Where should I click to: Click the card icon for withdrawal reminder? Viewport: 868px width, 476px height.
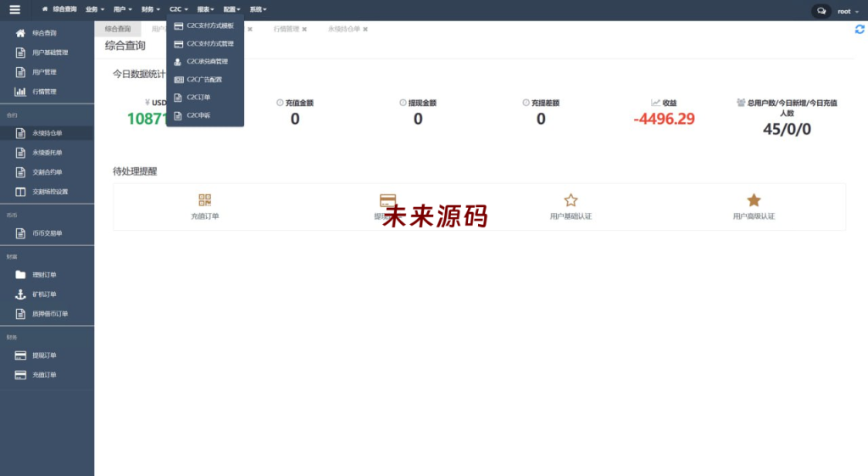(x=387, y=200)
